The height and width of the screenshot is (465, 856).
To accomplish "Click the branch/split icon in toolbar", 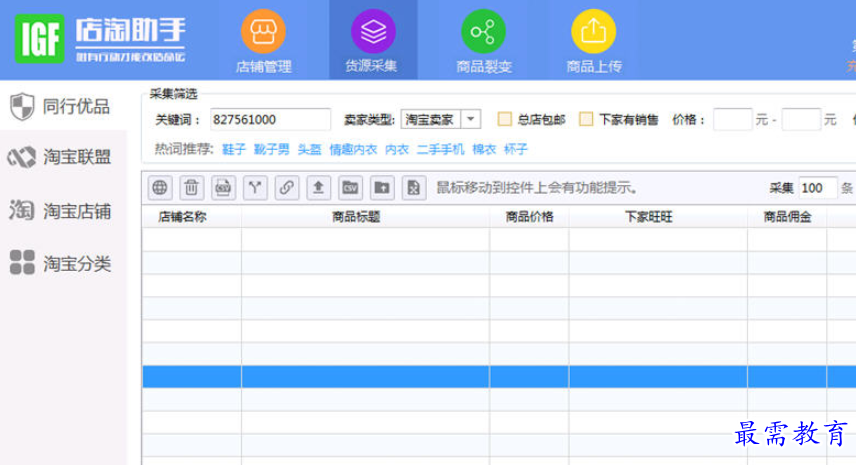I will [x=256, y=187].
